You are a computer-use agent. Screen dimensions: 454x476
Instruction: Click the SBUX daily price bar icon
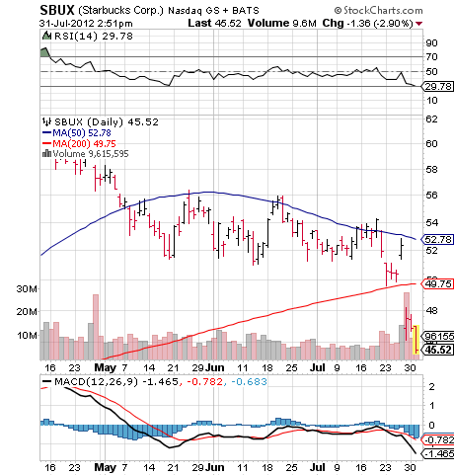[46, 121]
